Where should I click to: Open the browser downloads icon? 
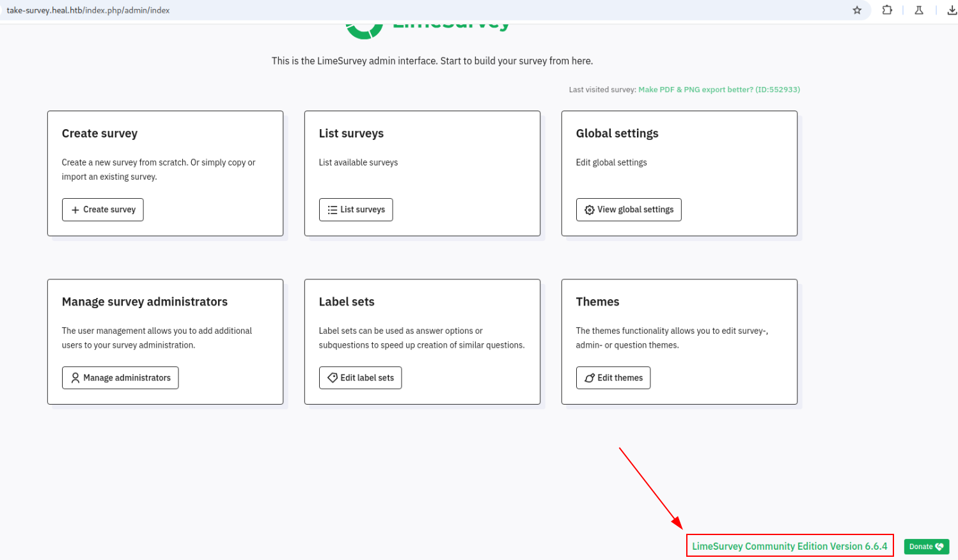coord(952,10)
